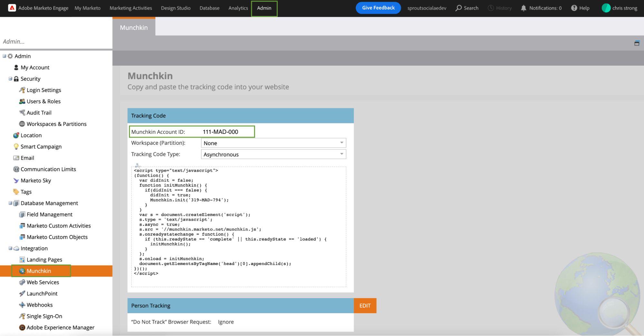Click the Give Feedback button
644x336 pixels.
click(378, 8)
